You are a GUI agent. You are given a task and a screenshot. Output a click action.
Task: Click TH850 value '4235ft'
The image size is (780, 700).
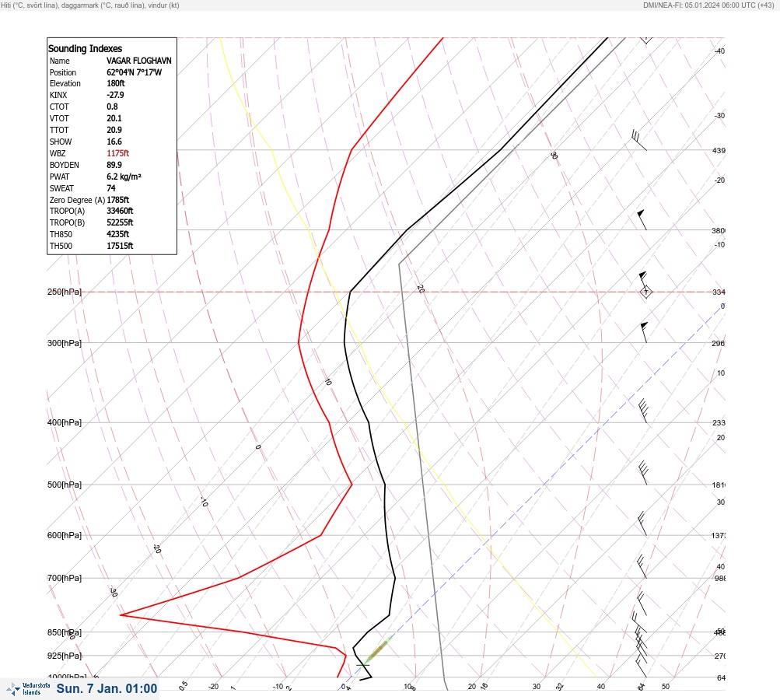point(117,234)
